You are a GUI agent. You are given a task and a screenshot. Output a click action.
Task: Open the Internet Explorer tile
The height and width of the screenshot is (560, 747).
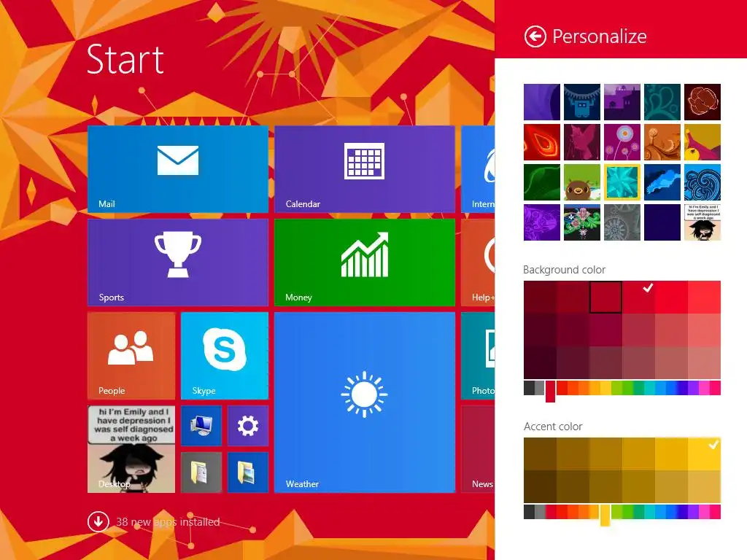click(478, 169)
